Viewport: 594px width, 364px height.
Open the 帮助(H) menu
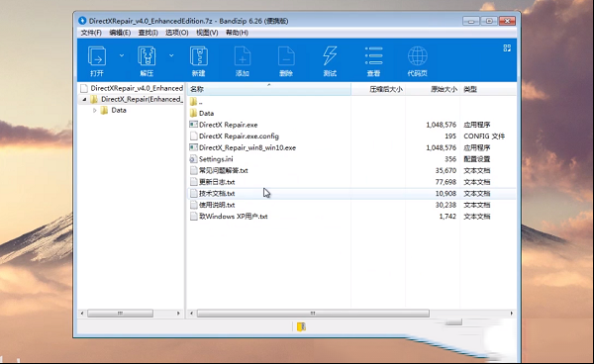point(237,33)
